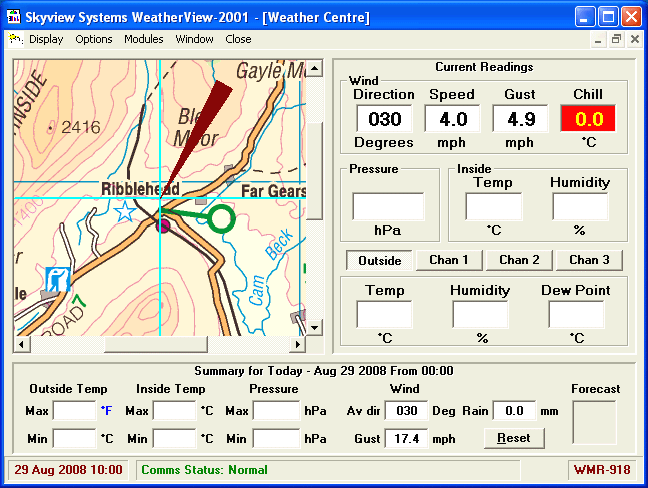
Task: Click the empty Forecast picture box
Action: [x=595, y=422]
